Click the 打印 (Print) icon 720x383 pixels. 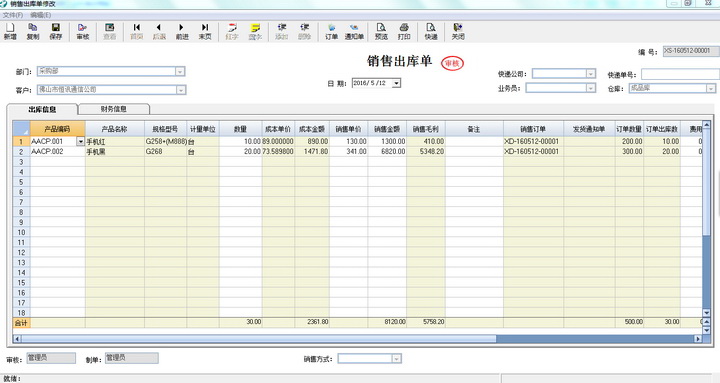[x=404, y=31]
